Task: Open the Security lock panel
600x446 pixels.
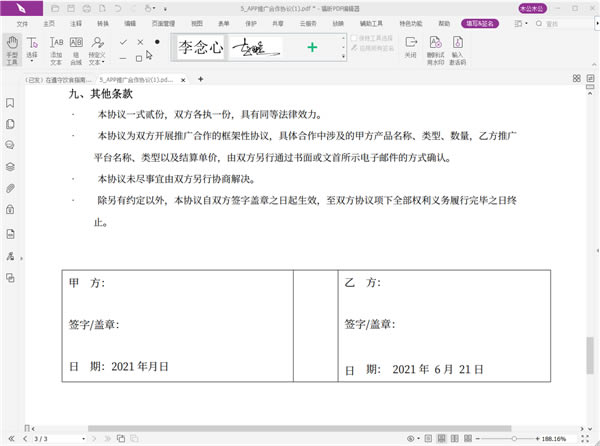Action: coord(10,209)
